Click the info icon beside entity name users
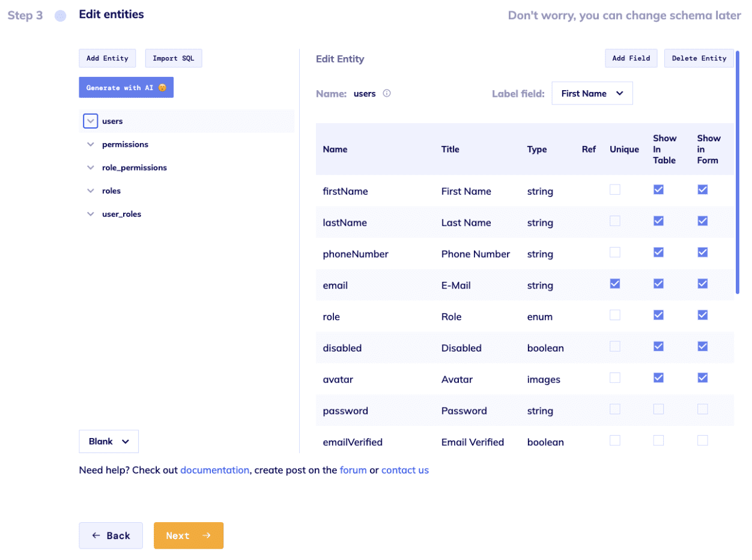Image resolution: width=752 pixels, height=560 pixels. click(387, 94)
